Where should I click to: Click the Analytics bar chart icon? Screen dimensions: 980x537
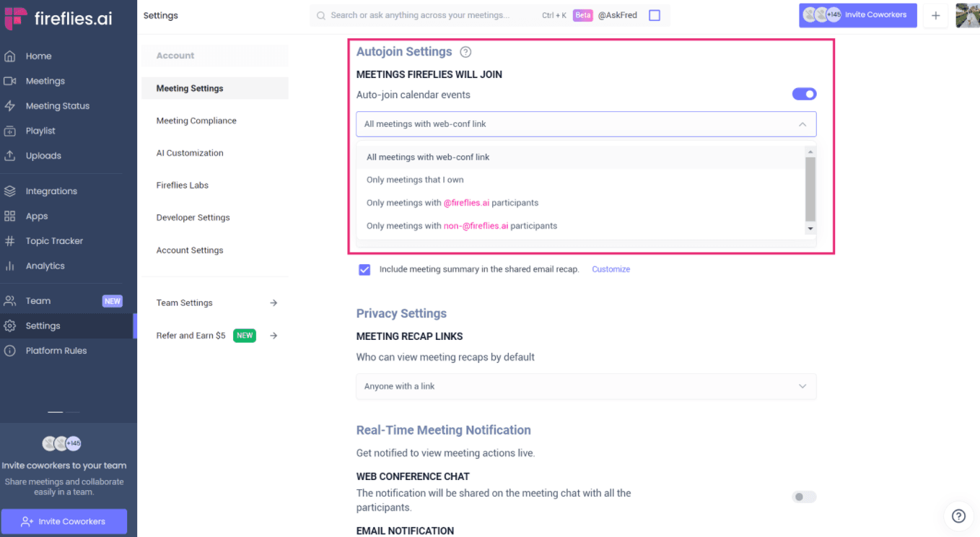point(10,266)
